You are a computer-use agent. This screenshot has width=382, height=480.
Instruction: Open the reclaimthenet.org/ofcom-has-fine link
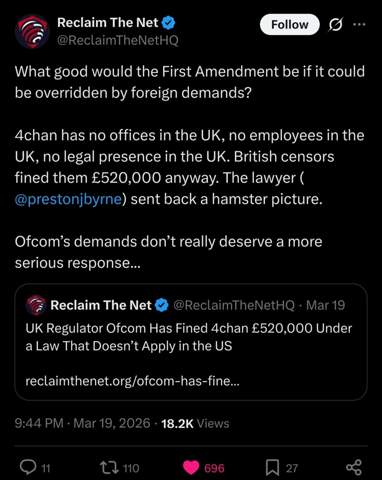pos(132,381)
